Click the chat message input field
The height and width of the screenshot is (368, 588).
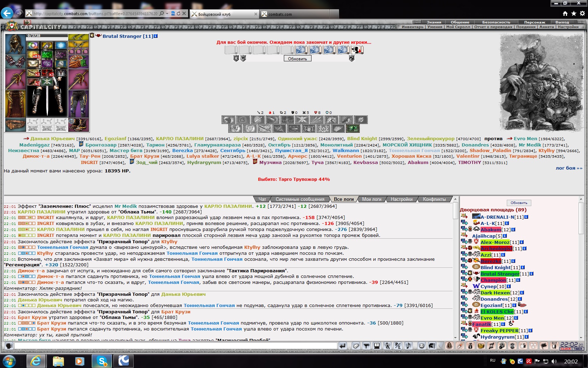tap(176, 346)
